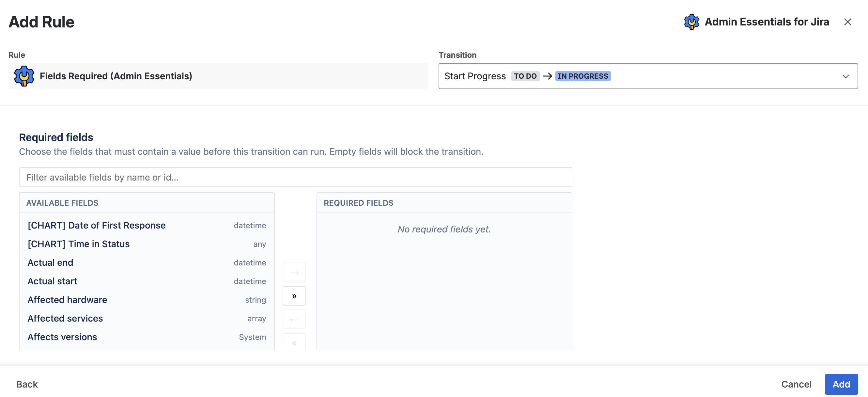Click the Admin Essentials for Jira logo icon
This screenshot has height=397, width=868.
(691, 22)
